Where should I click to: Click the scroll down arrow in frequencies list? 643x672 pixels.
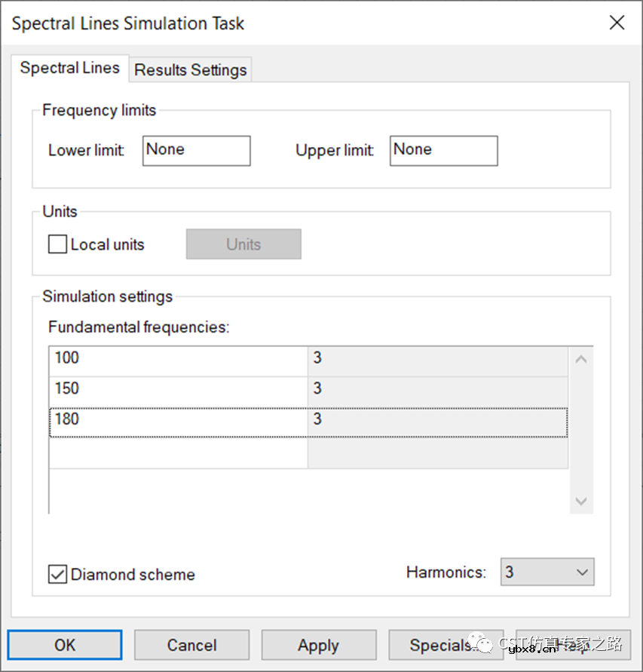(x=581, y=501)
